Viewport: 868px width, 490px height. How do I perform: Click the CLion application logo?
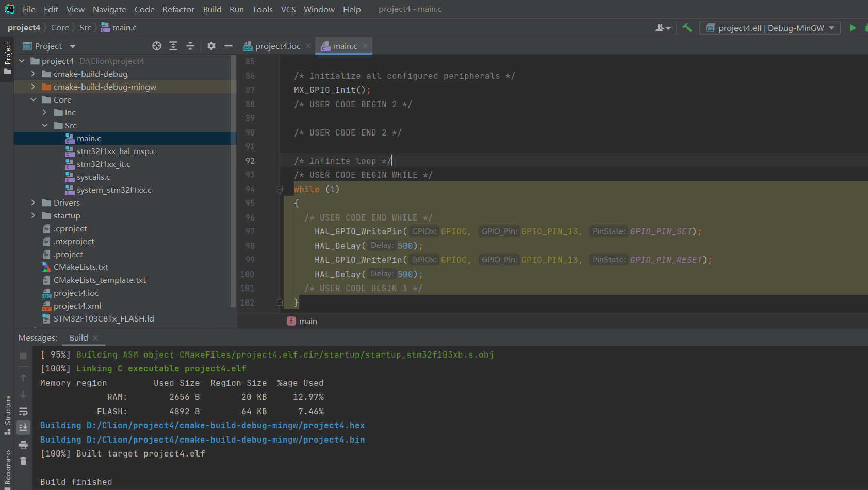click(9, 9)
